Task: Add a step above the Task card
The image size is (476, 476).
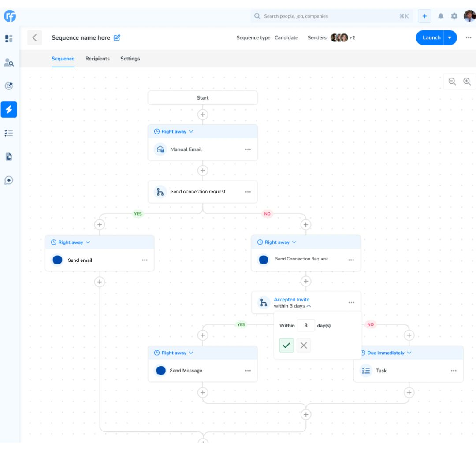Action: 409,335
